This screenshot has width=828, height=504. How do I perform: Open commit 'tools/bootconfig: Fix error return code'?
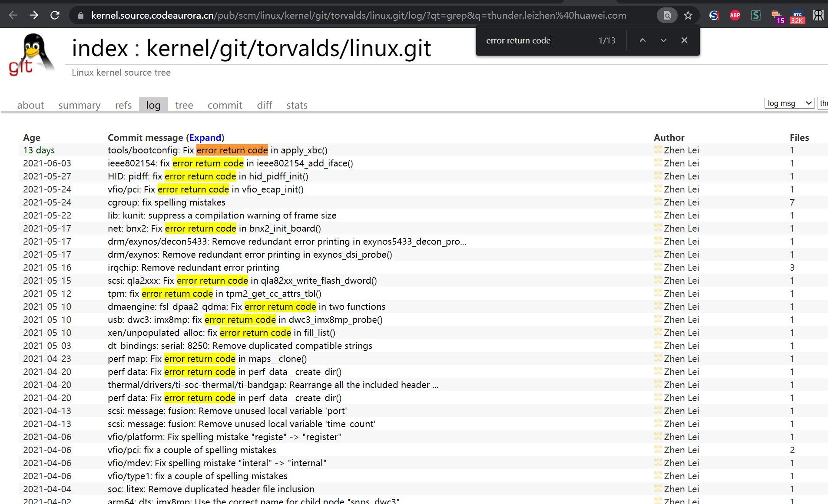coord(218,150)
